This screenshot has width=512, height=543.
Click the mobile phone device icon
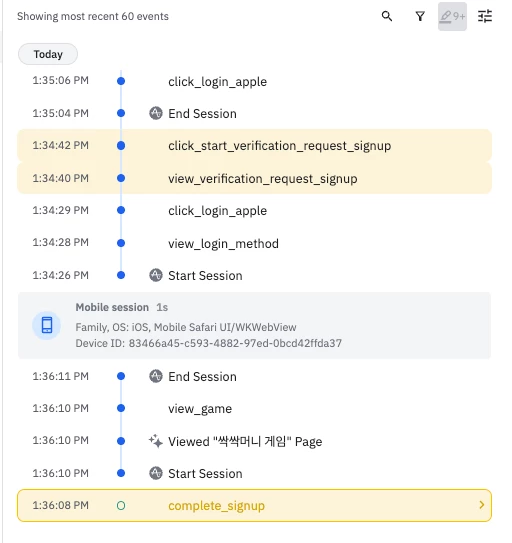coord(47,325)
